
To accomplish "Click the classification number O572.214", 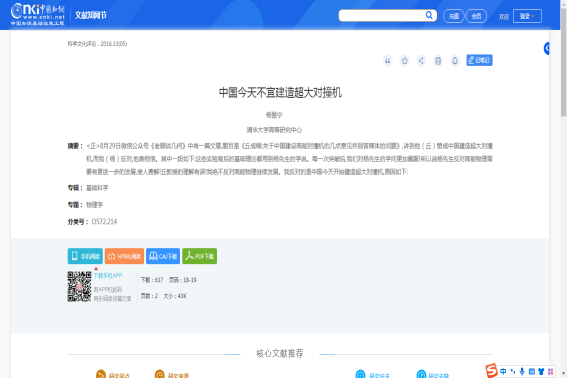I will click(105, 221).
